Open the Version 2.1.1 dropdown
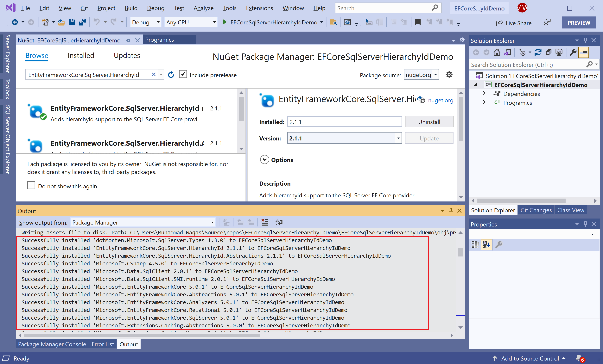 click(x=398, y=138)
